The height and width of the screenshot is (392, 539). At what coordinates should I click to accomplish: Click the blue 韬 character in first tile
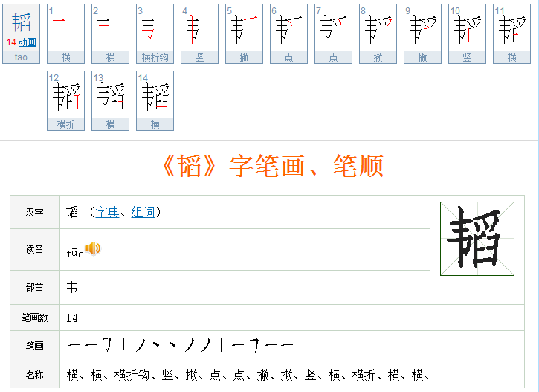click(22, 22)
